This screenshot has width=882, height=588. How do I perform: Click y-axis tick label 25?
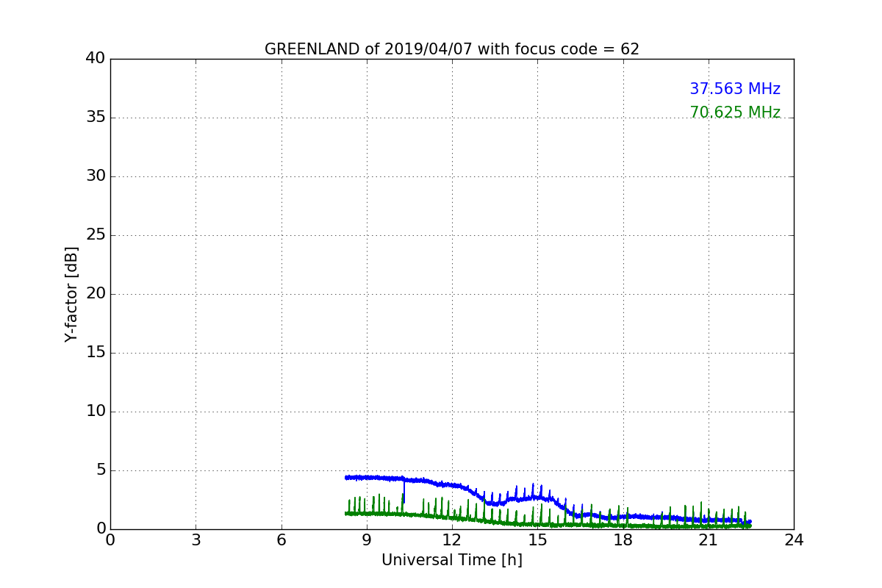point(96,235)
